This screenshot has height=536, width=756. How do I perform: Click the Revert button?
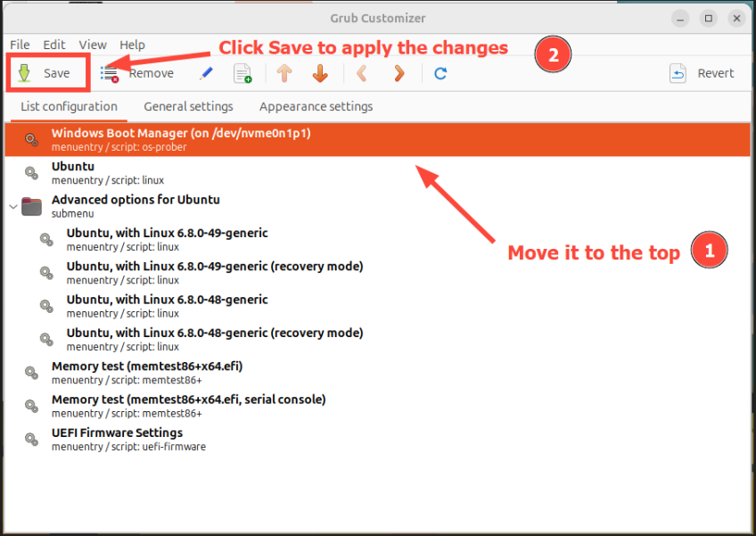[702, 74]
